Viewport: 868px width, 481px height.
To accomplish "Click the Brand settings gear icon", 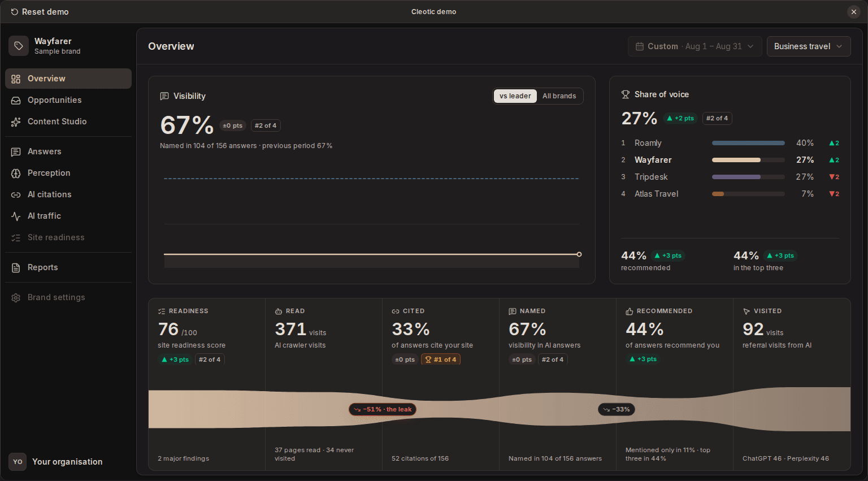I will tap(16, 297).
